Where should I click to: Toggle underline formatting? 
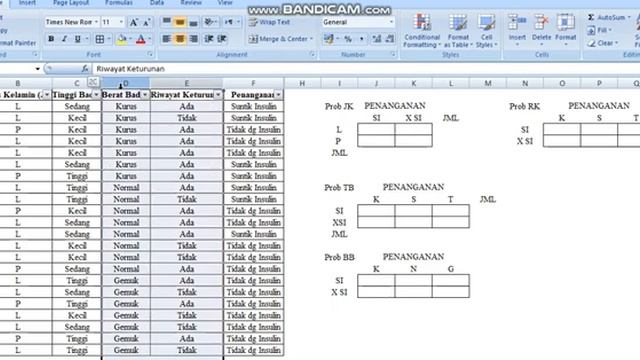[x=77, y=39]
